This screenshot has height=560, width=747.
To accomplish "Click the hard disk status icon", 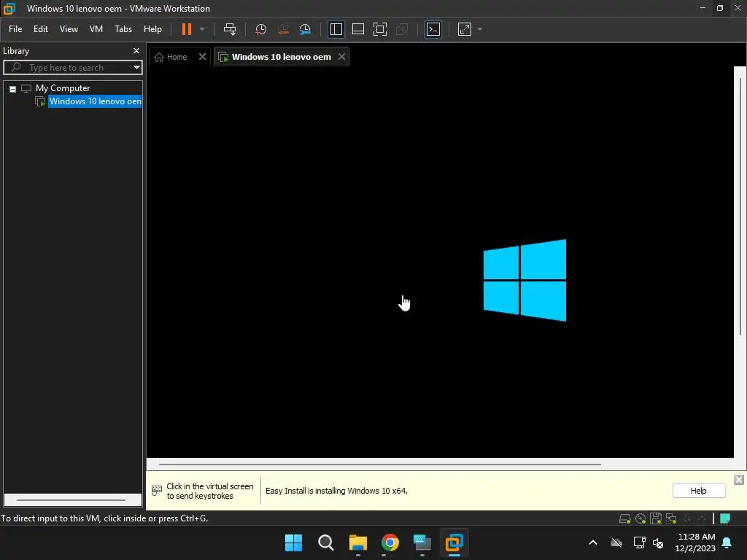I will click(624, 518).
